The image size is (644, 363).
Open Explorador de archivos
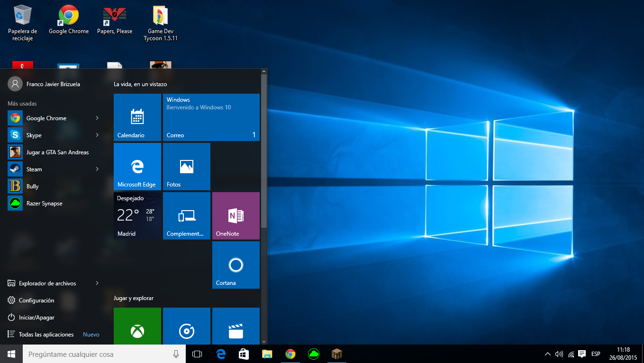48,283
